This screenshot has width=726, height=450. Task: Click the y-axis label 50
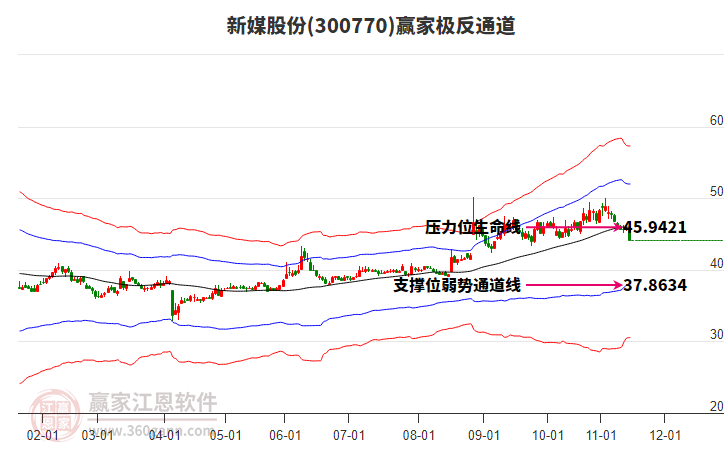coord(716,192)
